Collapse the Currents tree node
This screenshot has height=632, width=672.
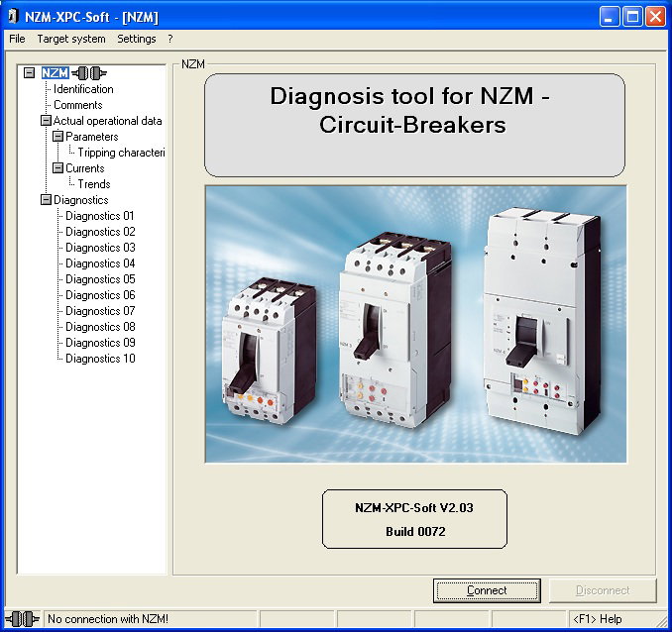(57, 168)
